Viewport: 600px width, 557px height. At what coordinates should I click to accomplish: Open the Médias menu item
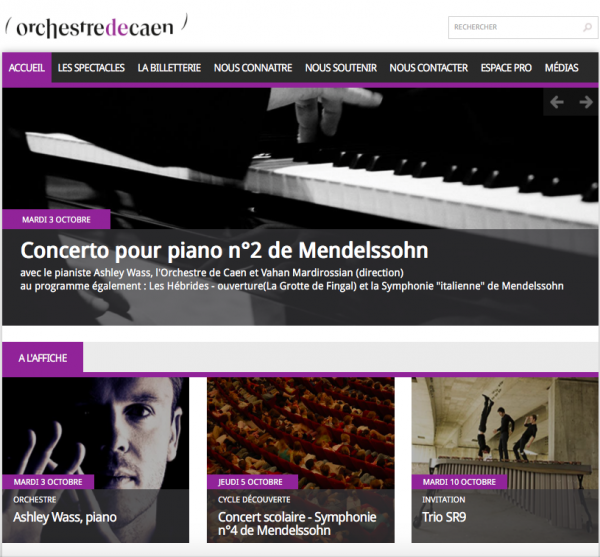point(561,68)
